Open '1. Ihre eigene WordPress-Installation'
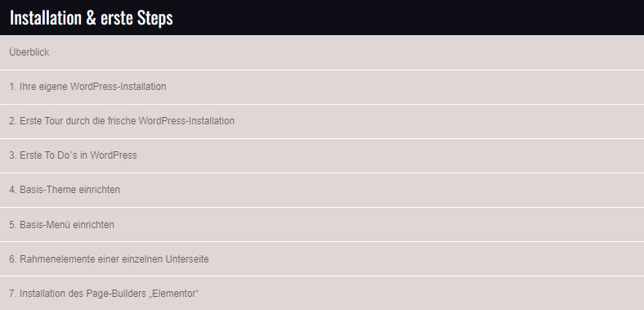Screen dimensions: 644x310 [x=322, y=87]
